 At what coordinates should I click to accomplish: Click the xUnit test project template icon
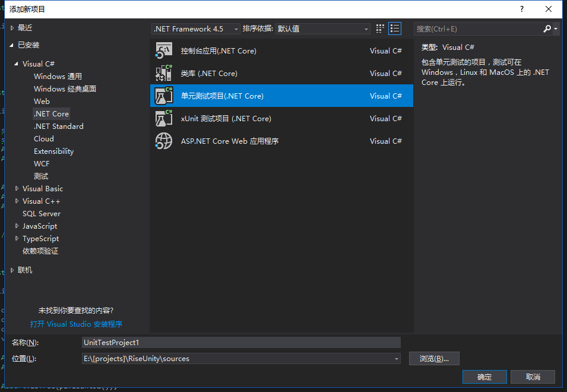pyautogui.click(x=163, y=119)
